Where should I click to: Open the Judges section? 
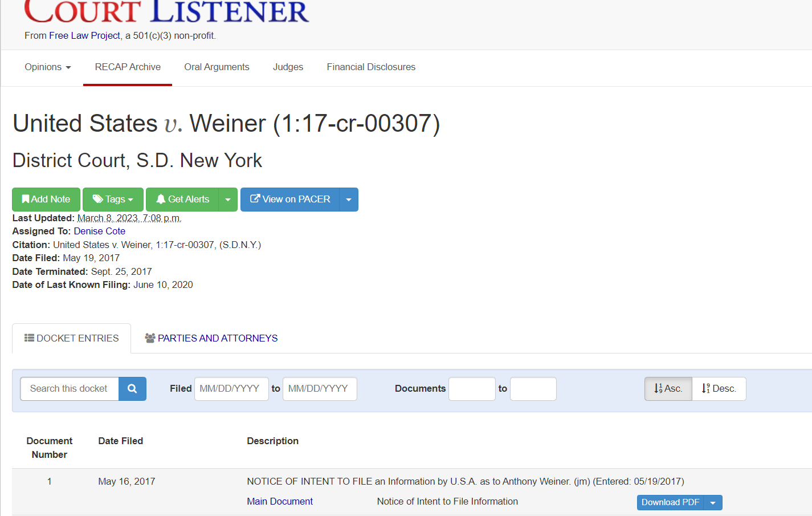tap(288, 67)
